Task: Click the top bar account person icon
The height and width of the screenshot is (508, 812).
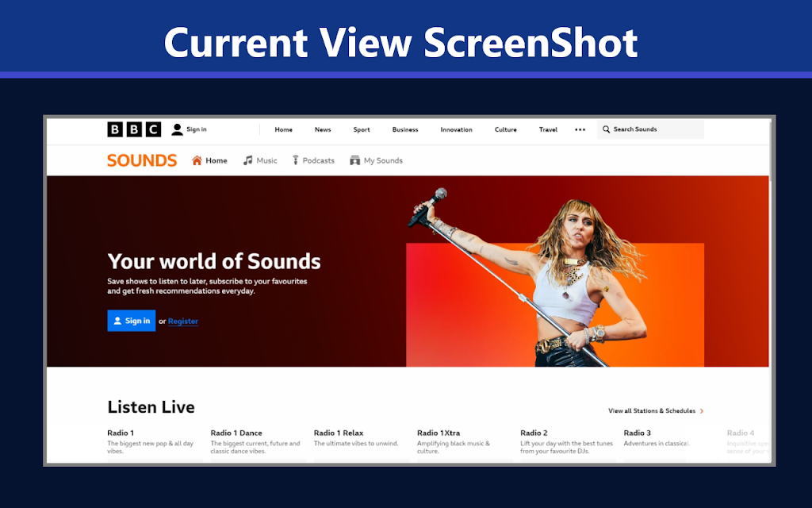Action: click(x=177, y=129)
